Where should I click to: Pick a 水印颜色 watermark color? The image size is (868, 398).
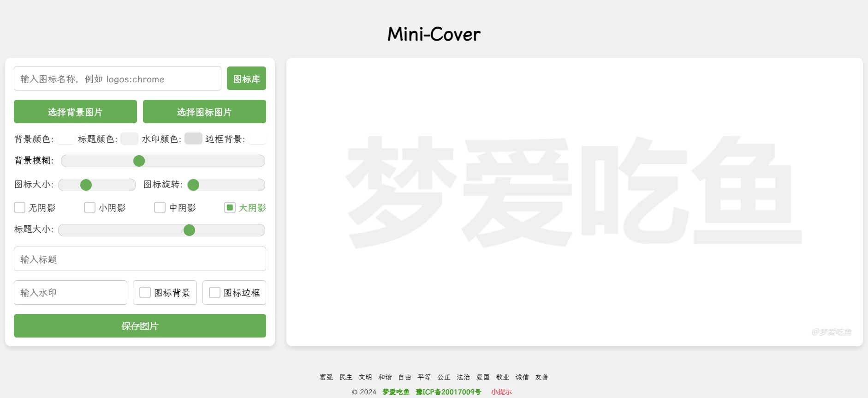193,139
